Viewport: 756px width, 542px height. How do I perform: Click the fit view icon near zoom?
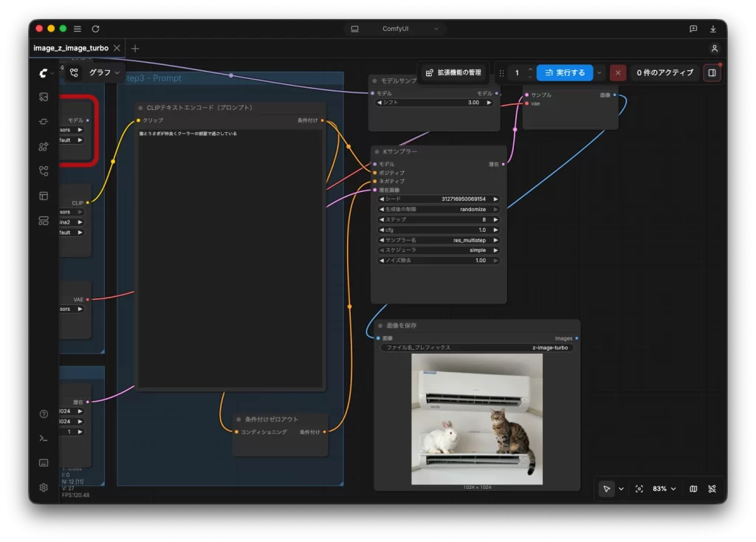point(639,489)
